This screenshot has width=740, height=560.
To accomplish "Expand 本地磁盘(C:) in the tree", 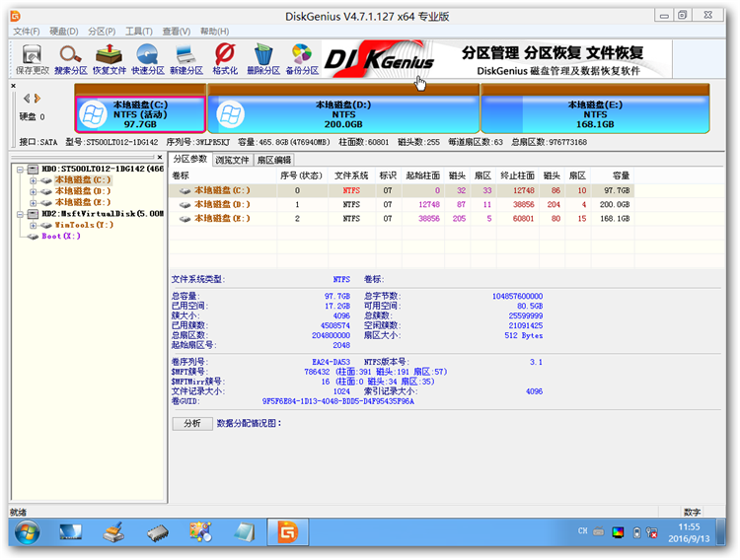I will point(33,180).
